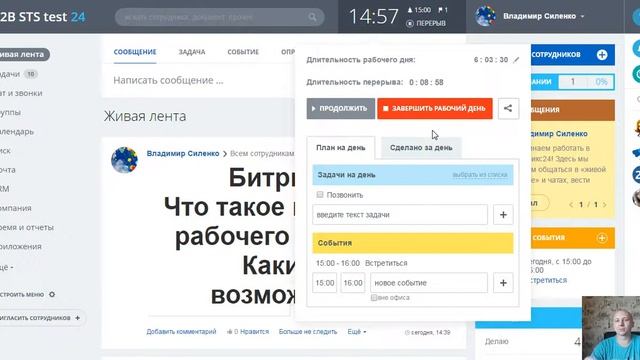The image size is (640, 360).
Task: Click author name Владимир Силенко in post
Action: [x=183, y=153]
